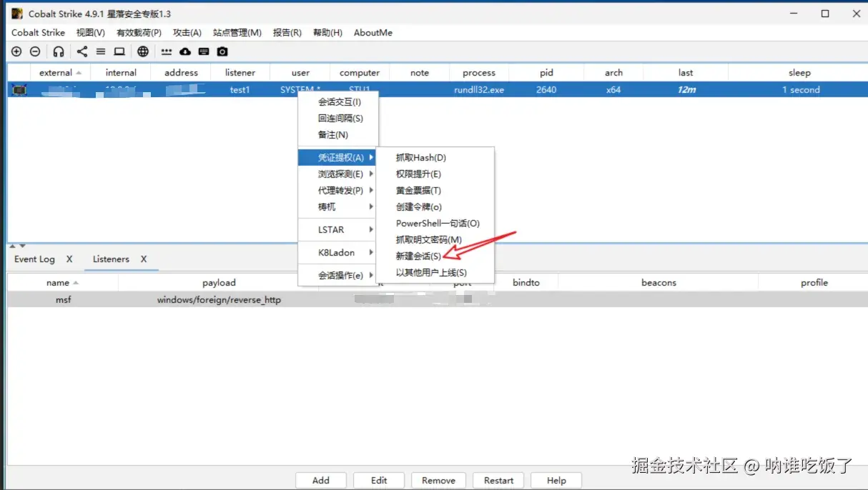Close the Listeners tab

144,259
